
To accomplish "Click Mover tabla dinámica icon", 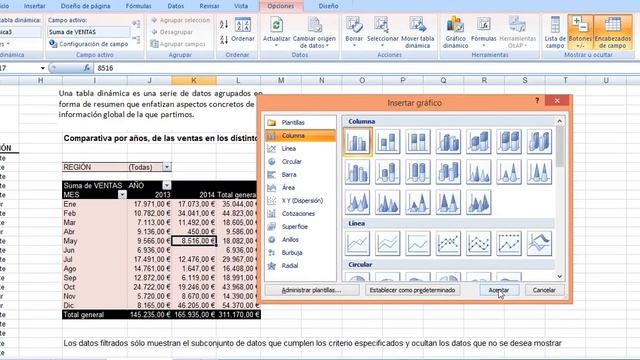I will pyautogui.click(x=418, y=25).
